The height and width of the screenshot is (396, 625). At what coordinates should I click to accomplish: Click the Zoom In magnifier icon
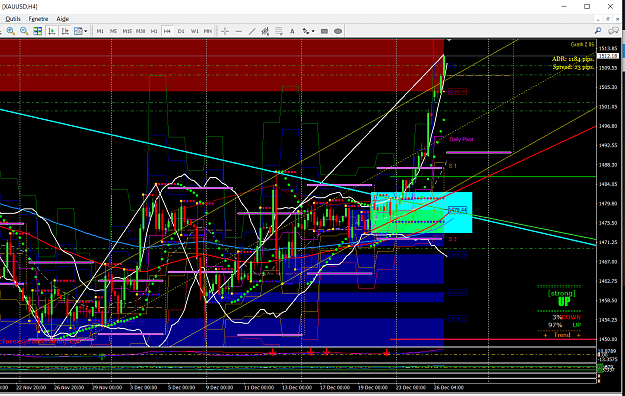11,31
